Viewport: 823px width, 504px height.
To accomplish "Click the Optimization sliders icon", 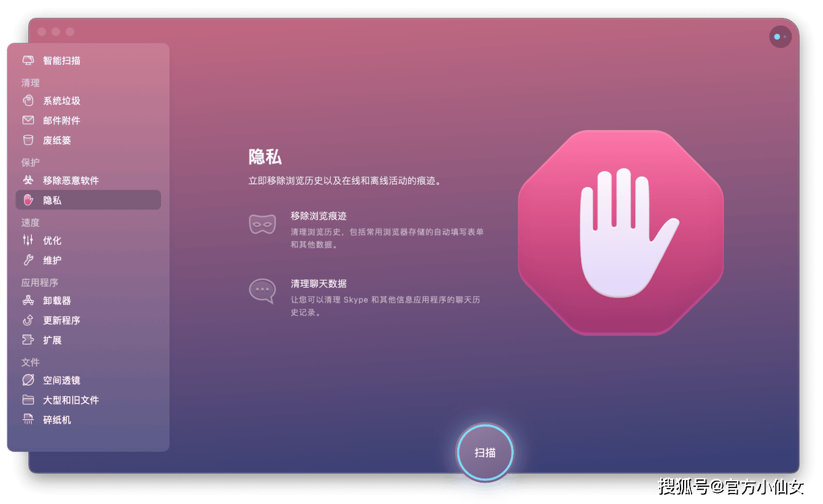I will pos(28,240).
